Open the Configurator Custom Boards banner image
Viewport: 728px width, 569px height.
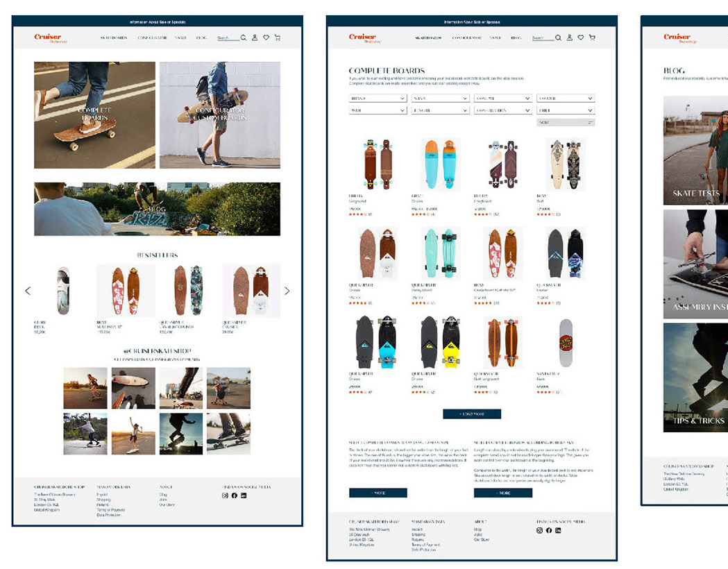pyautogui.click(x=219, y=114)
